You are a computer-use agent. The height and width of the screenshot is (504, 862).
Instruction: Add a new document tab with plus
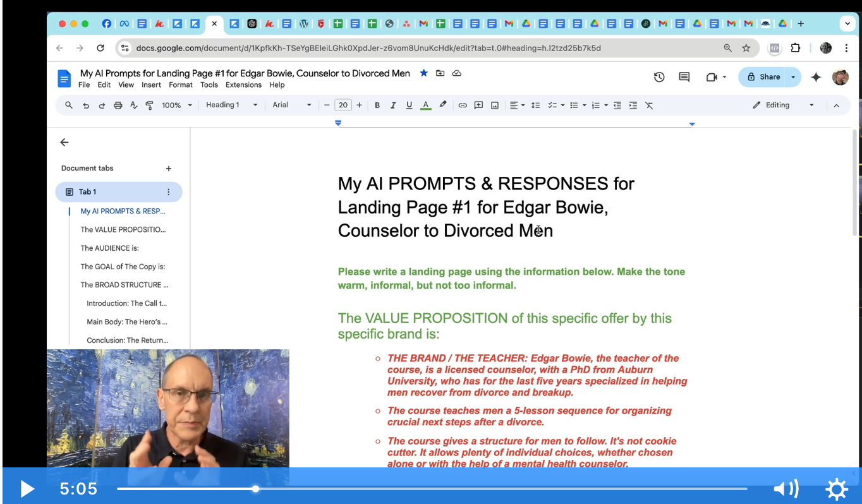(169, 169)
